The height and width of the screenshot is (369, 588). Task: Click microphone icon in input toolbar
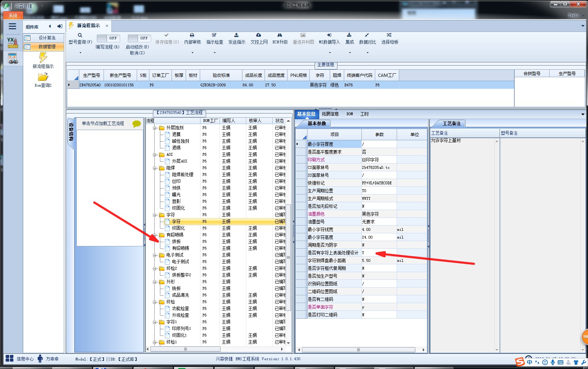(x=553, y=362)
